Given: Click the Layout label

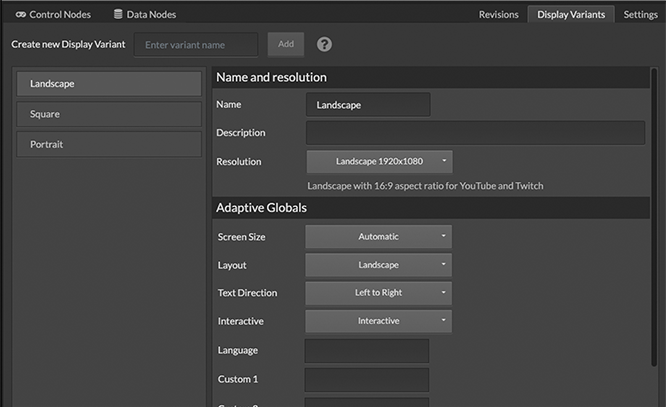Looking at the screenshot, I should [232, 266].
